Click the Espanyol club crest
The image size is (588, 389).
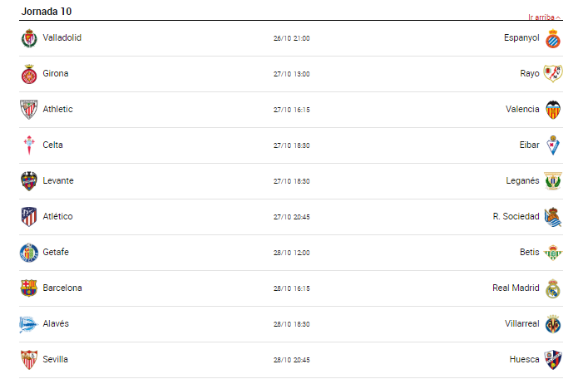(x=553, y=39)
